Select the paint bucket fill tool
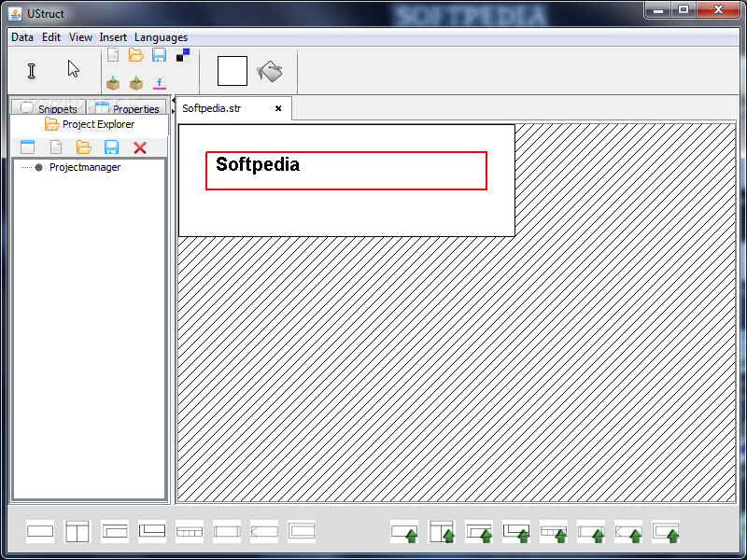Viewport: 747px width, 560px height. [270, 71]
